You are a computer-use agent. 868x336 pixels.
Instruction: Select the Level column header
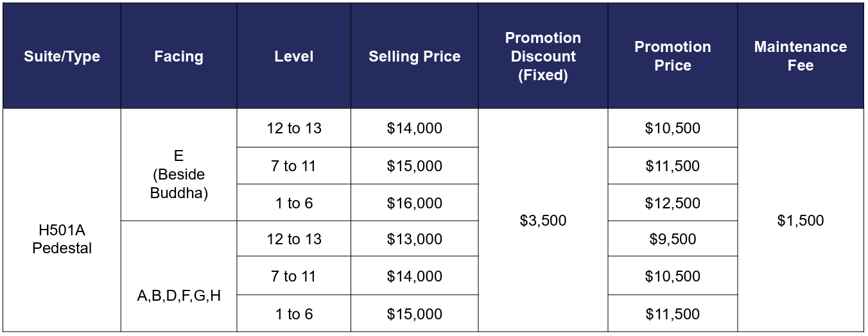click(x=293, y=56)
